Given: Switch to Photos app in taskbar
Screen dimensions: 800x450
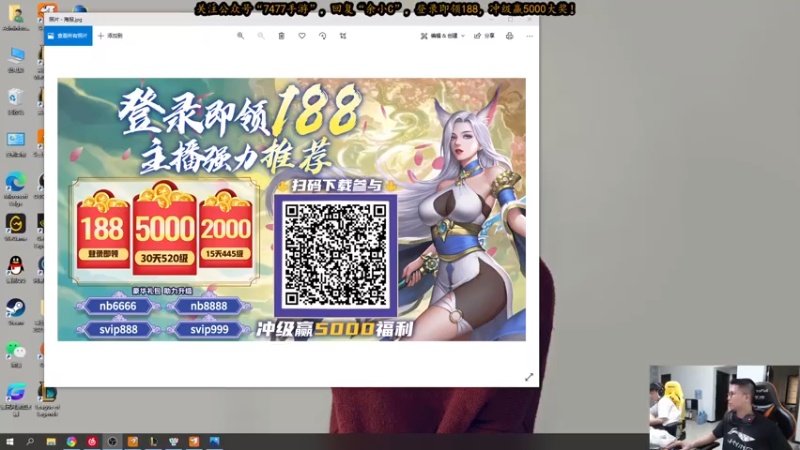Looking at the screenshot, I should point(214,441).
